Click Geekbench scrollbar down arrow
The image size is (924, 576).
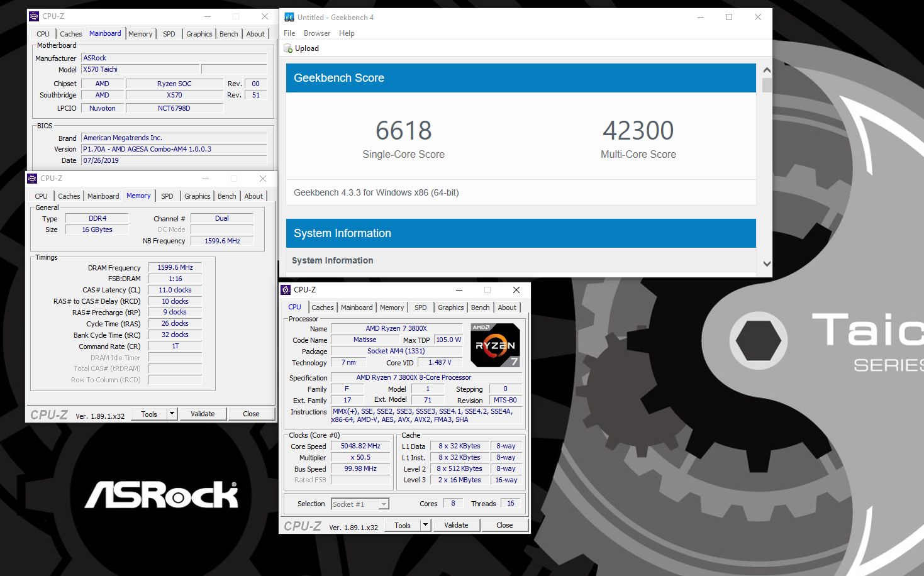(767, 264)
